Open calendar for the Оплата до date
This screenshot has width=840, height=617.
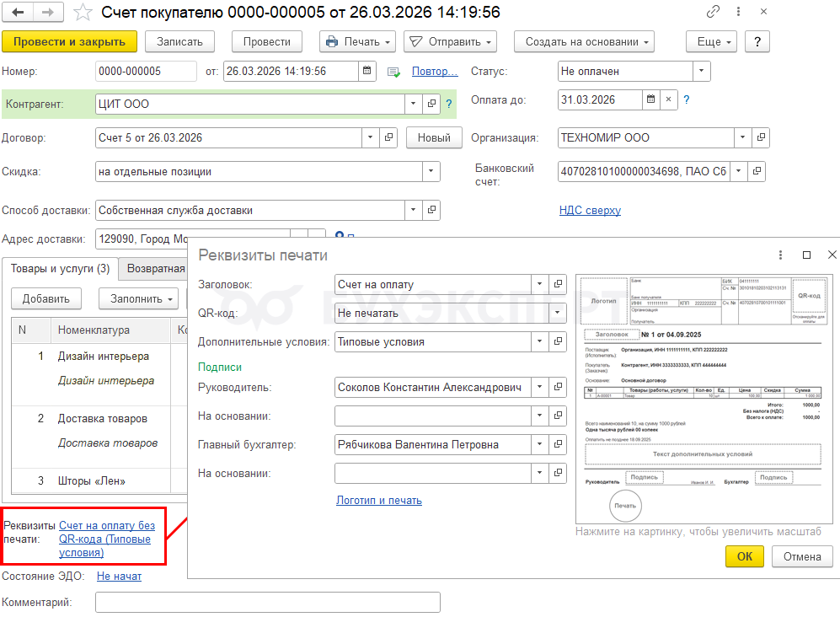tap(650, 99)
